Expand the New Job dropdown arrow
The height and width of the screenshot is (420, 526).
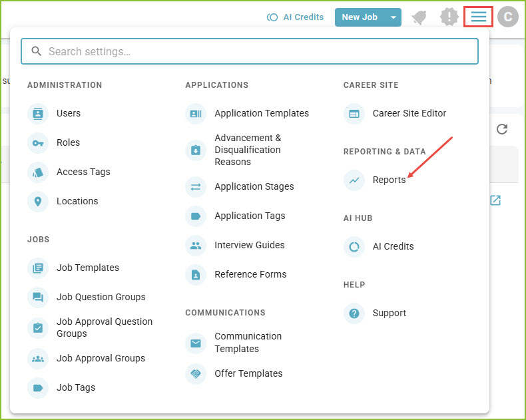394,17
